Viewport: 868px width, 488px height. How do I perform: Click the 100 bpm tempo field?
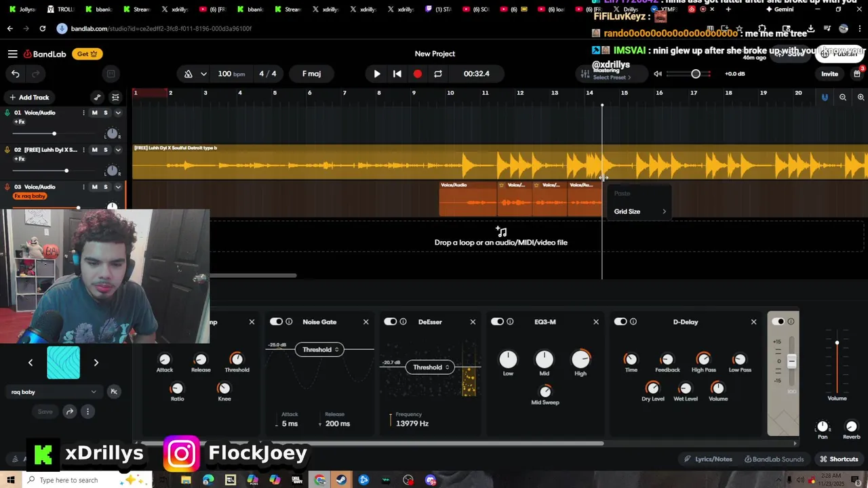click(231, 74)
